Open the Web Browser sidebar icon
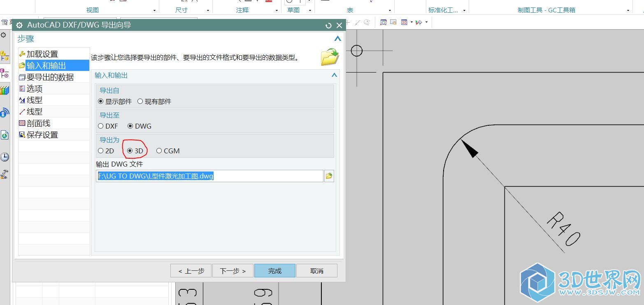The image size is (644, 305). coord(5,135)
